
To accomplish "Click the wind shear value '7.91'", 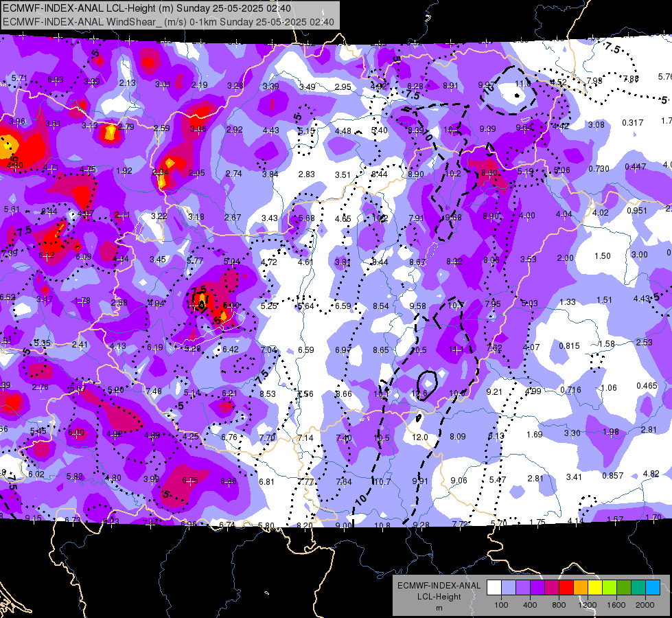I will pyautogui.click(x=416, y=218).
